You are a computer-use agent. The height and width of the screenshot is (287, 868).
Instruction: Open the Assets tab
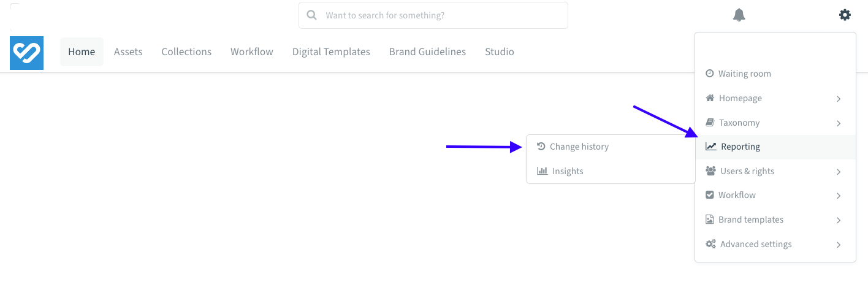coord(128,52)
